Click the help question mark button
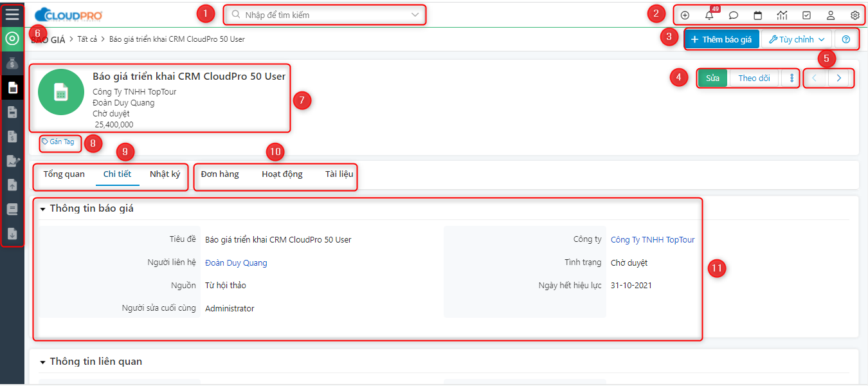Screen dimensions: 868x386 [846, 39]
